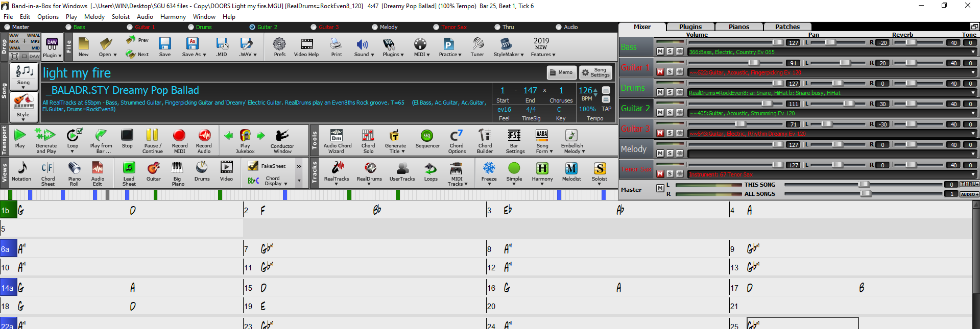The image size is (980, 329).
Task: Launch the Audio Chord Wizard
Action: coord(337,140)
